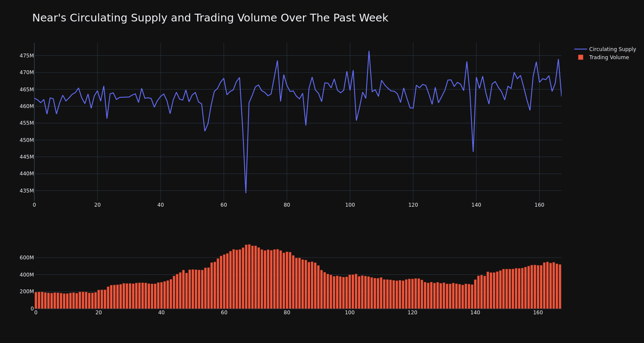Click the 450M y-axis label
The height and width of the screenshot is (343, 644).
tap(27, 140)
